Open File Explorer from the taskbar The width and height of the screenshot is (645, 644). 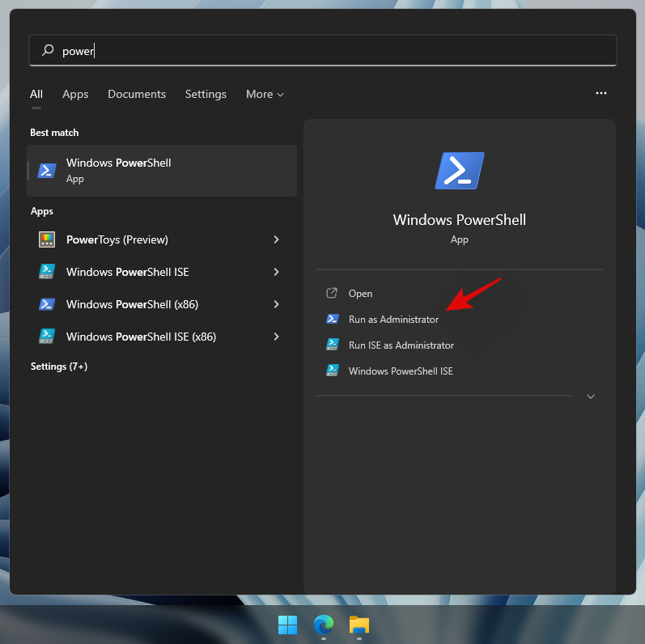pos(359,625)
